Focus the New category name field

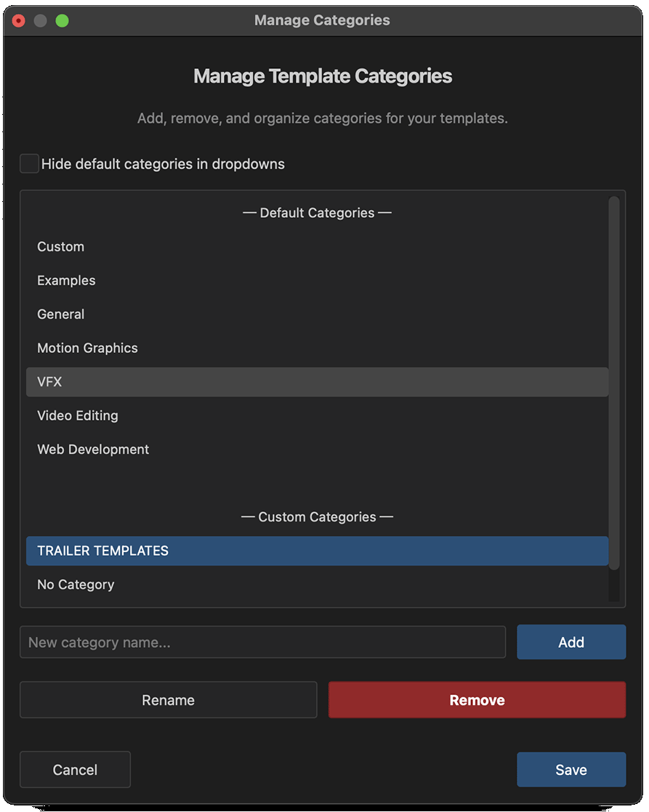262,643
